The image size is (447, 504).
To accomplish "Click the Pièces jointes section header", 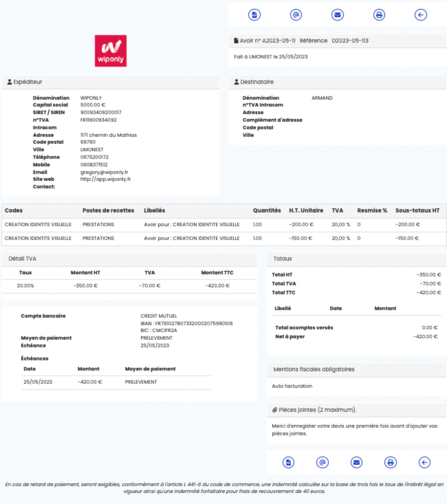I will coord(317,410).
